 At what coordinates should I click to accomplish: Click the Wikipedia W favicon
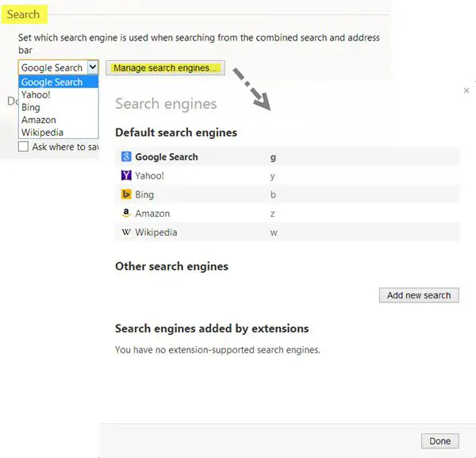[x=125, y=233]
